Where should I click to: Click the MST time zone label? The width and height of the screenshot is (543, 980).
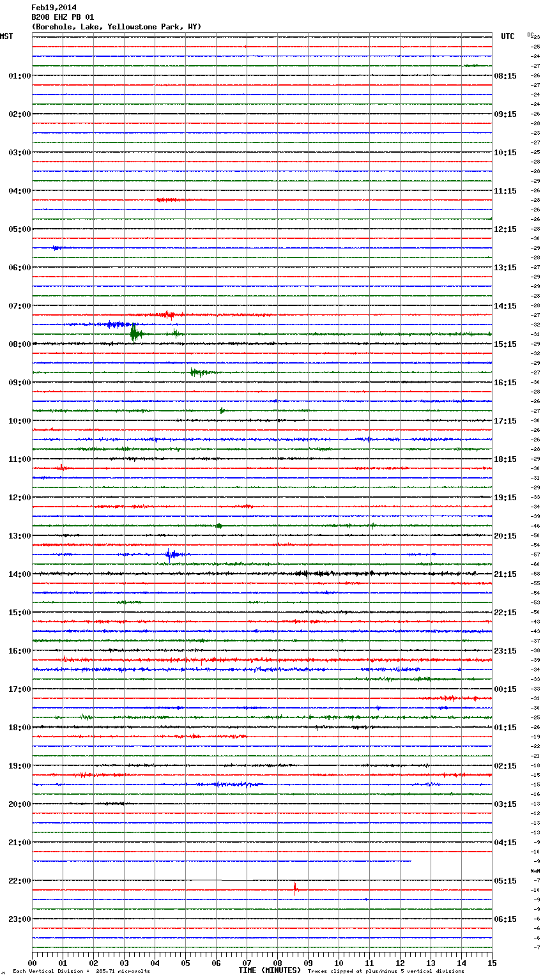[x=6, y=36]
